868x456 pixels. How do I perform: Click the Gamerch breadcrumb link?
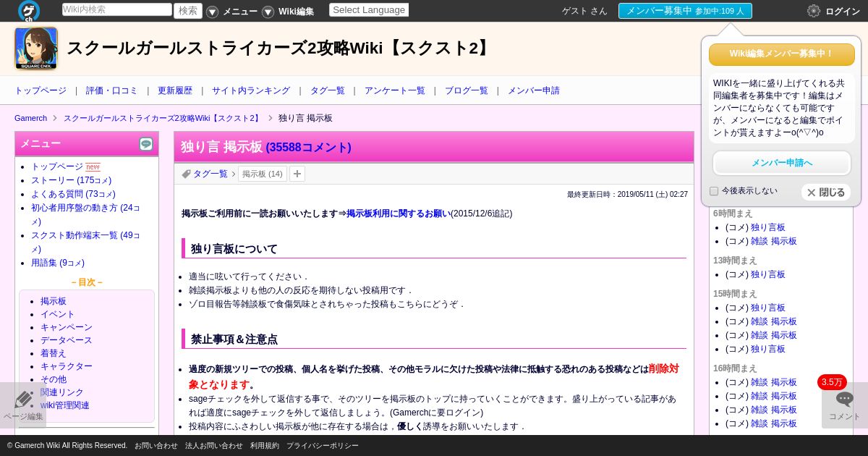click(30, 118)
